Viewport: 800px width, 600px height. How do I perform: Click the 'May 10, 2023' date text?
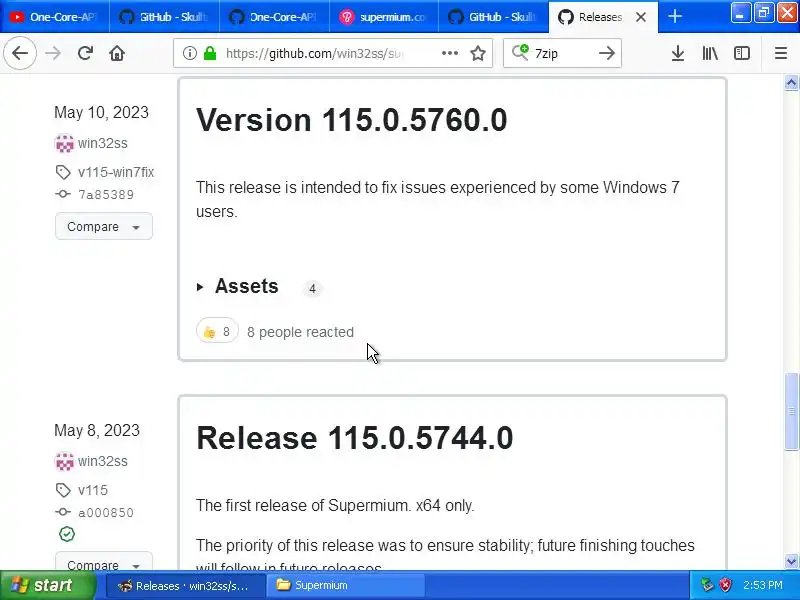click(102, 112)
